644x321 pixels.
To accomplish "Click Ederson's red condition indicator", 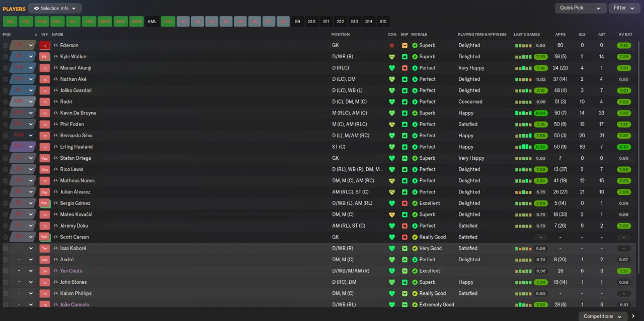I will pyautogui.click(x=392, y=45).
